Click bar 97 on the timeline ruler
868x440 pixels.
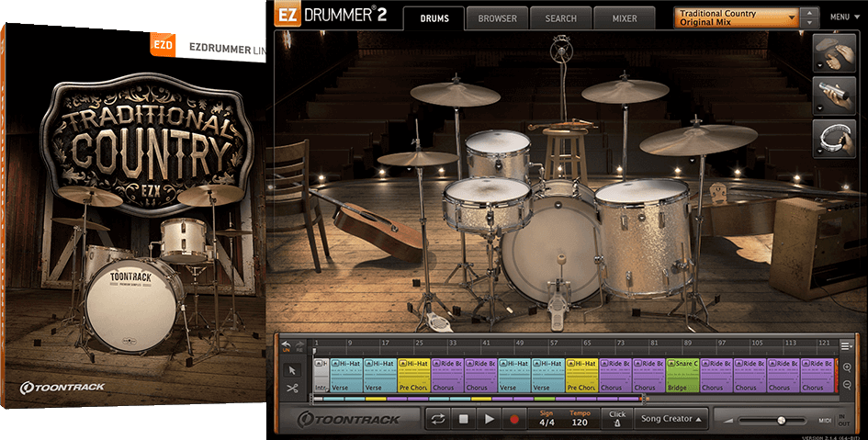pyautogui.click(x=721, y=344)
